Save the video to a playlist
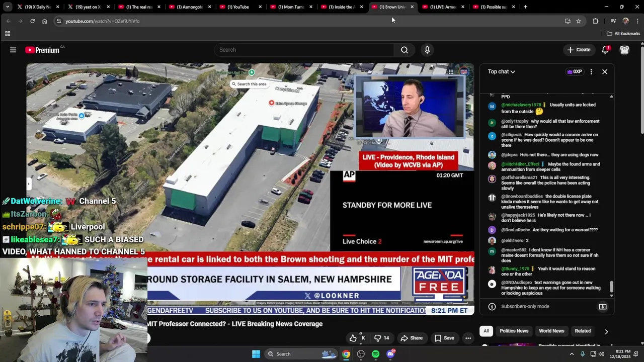 pos(444,338)
